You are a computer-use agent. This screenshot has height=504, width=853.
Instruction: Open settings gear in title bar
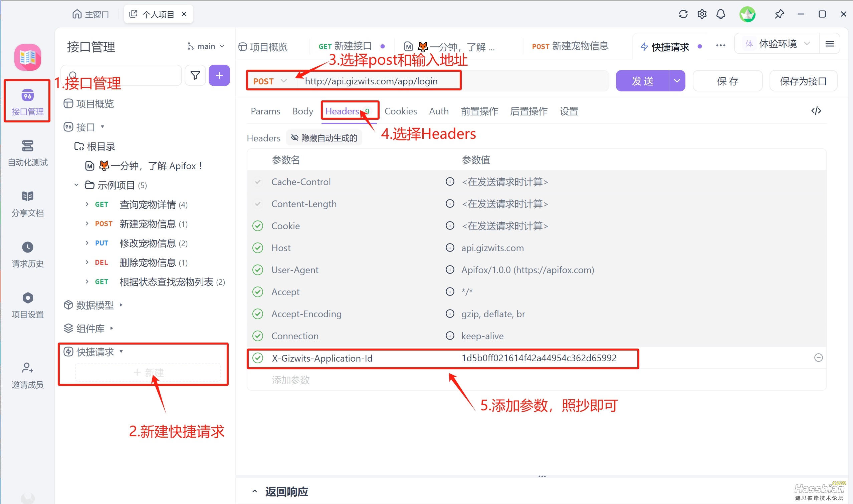(702, 14)
